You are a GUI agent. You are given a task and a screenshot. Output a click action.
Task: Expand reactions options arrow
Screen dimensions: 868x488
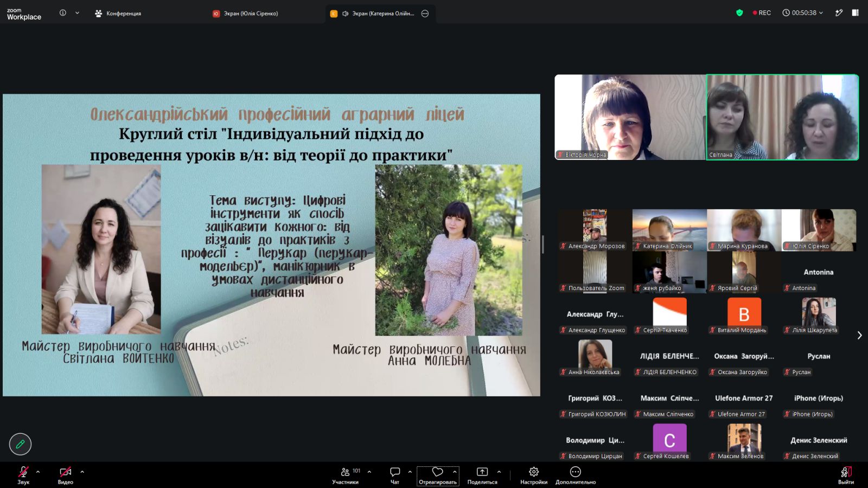coord(455,472)
